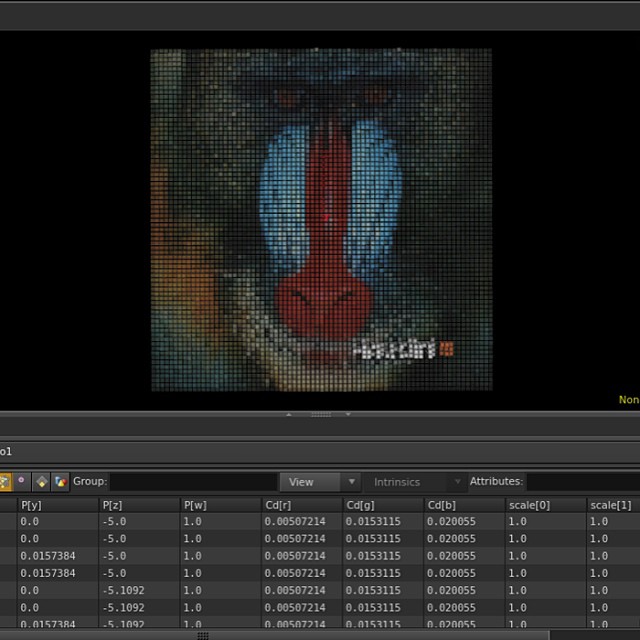Viewport: 640px width, 640px height.
Task: Click the P[w] column header
Action: coord(219,505)
